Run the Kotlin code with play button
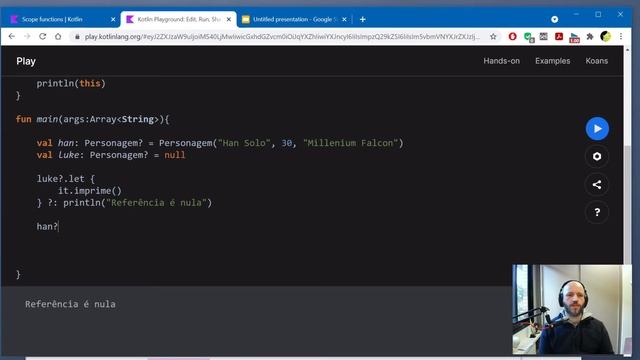Screen dimensions: 640x360 [x=597, y=129]
